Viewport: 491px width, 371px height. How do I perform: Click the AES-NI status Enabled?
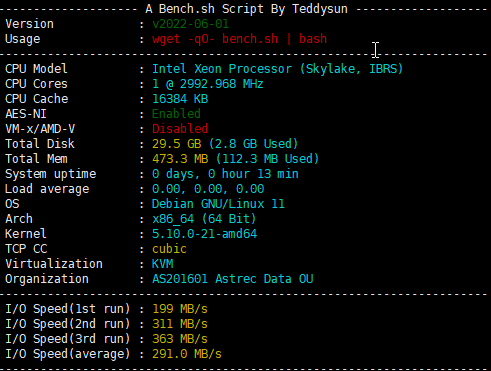click(x=176, y=114)
